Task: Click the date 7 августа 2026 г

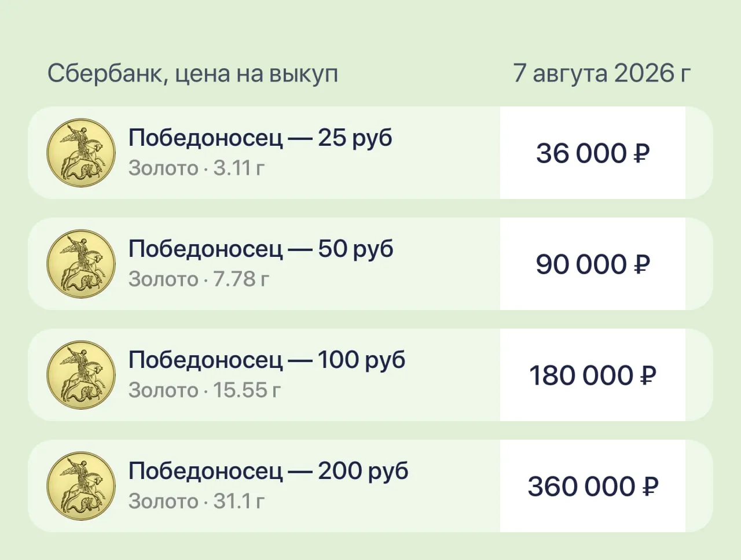Action: (x=602, y=73)
